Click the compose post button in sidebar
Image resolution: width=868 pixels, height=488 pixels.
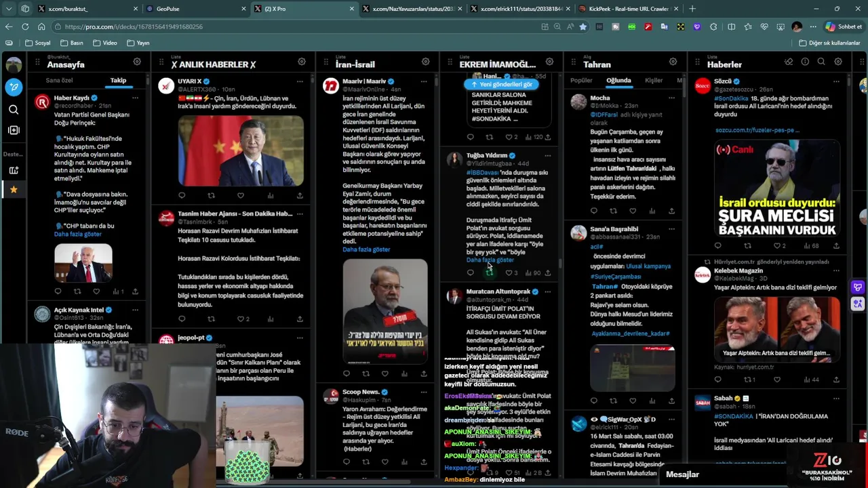(14, 87)
